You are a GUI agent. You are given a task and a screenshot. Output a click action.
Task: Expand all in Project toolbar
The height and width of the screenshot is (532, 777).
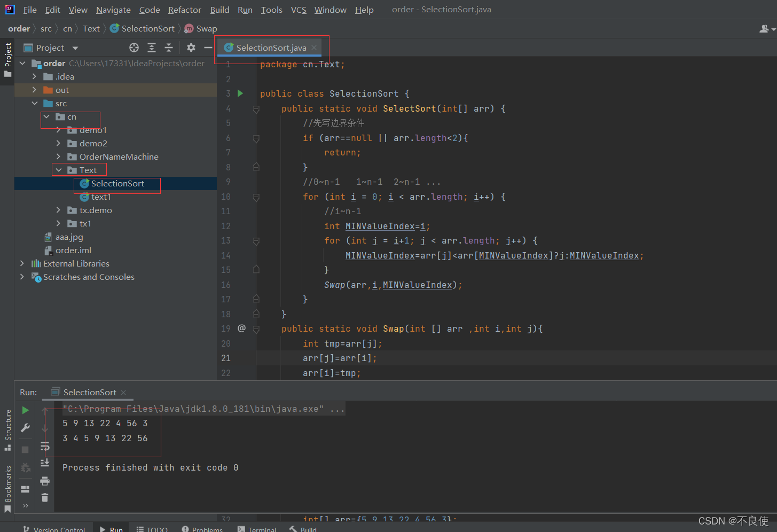(x=152, y=48)
